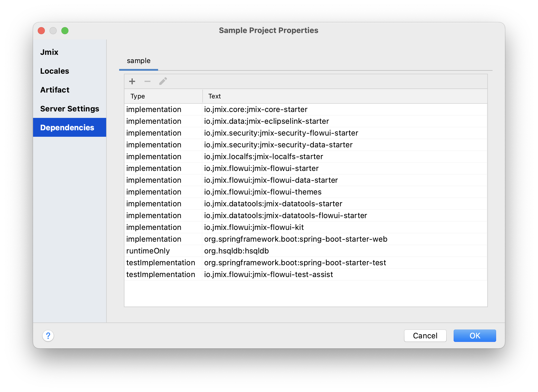Select spring-boot-starter-test dependency

click(x=306, y=263)
